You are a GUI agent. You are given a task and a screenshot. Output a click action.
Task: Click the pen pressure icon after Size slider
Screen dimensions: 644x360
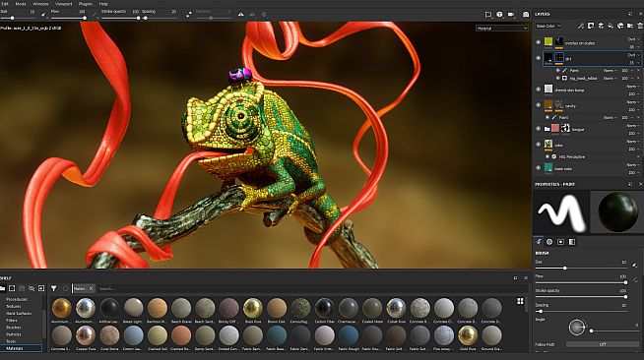coord(43,15)
